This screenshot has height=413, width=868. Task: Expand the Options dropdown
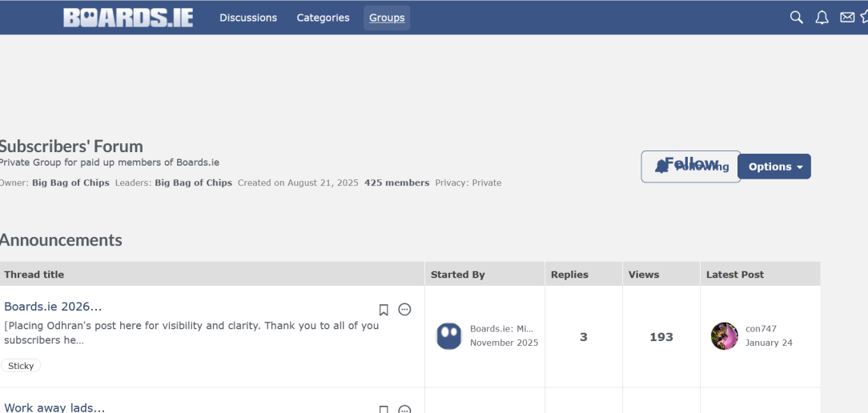[x=774, y=166]
